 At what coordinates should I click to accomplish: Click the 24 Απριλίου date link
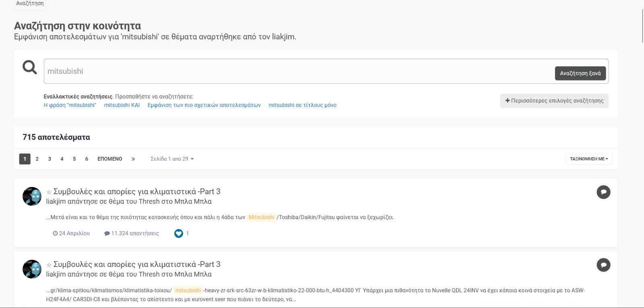[71, 233]
